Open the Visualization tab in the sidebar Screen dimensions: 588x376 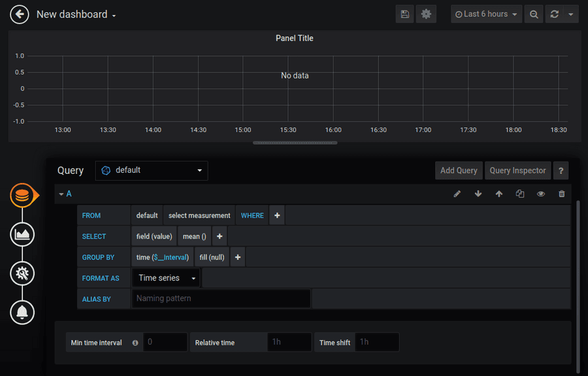click(22, 235)
